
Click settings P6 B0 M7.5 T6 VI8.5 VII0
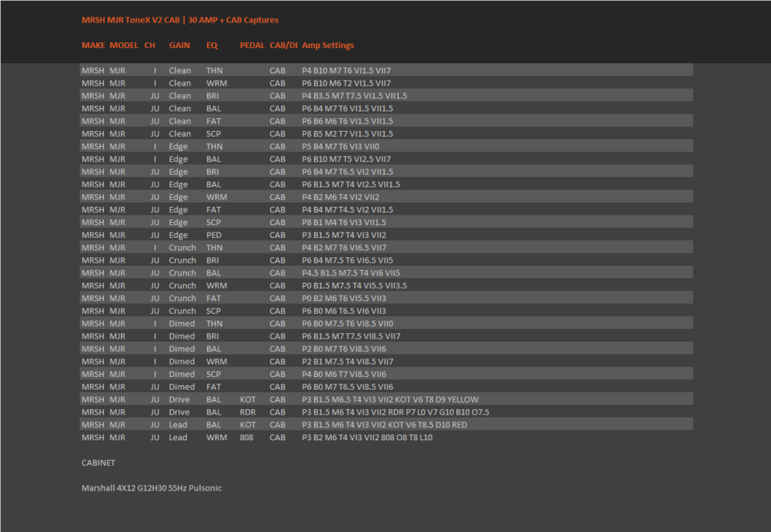(348, 324)
